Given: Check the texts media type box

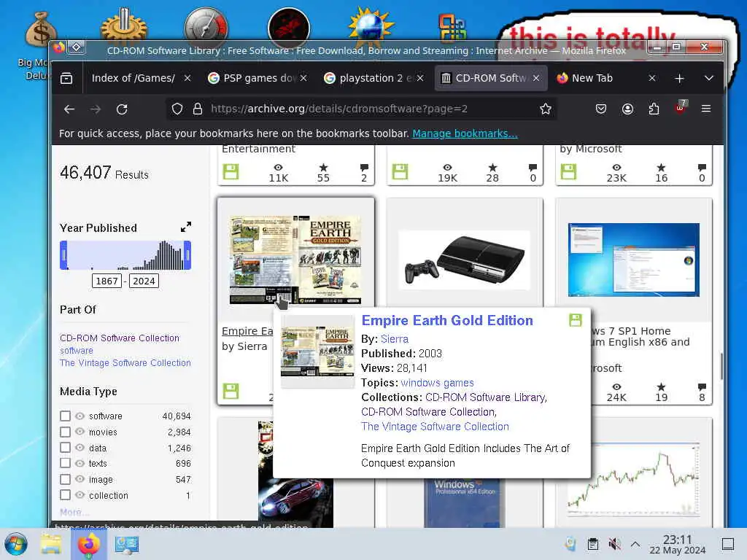Looking at the screenshot, I should pyautogui.click(x=65, y=463).
